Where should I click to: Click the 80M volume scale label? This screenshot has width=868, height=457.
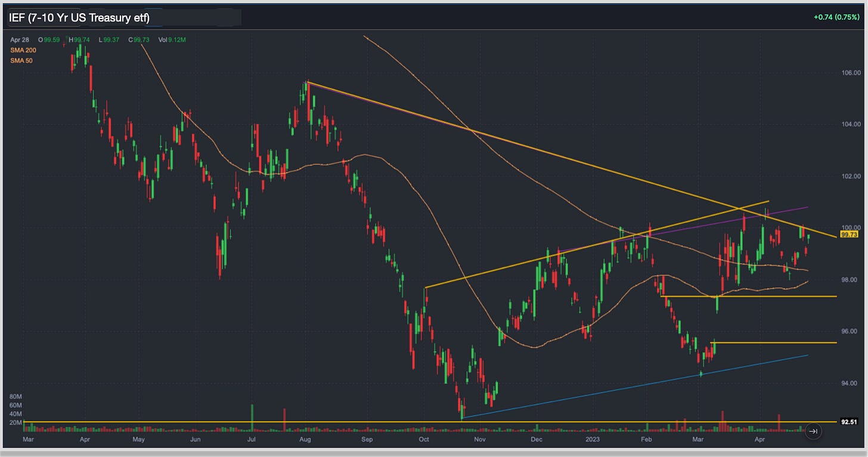click(16, 396)
